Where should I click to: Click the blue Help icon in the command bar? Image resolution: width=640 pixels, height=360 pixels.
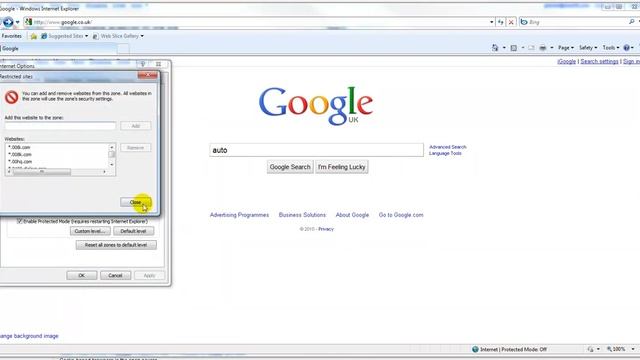point(627,48)
